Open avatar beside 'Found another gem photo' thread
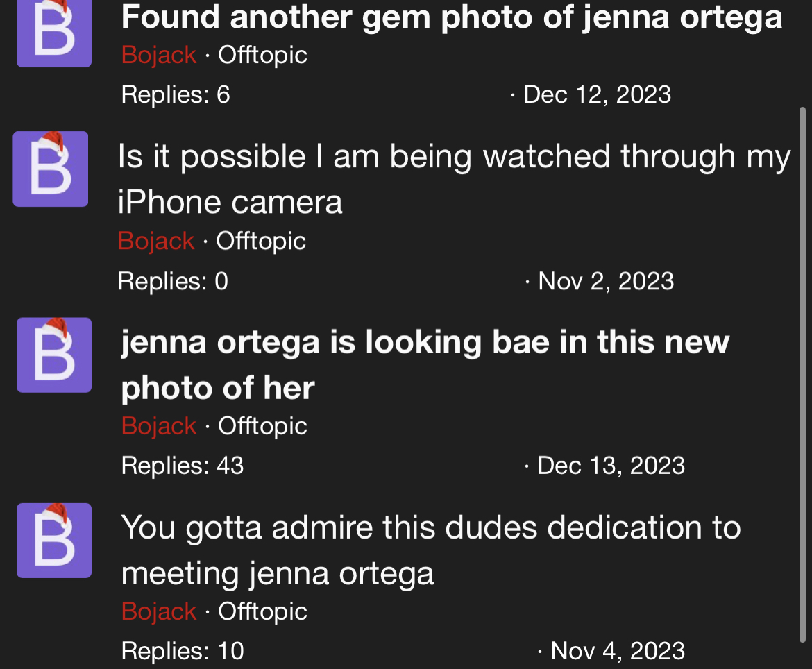The height and width of the screenshot is (669, 812). click(54, 33)
